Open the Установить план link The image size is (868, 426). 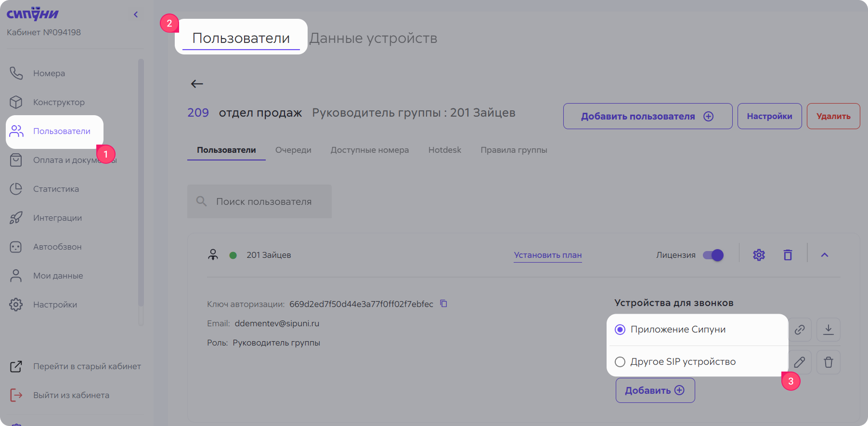tap(547, 255)
